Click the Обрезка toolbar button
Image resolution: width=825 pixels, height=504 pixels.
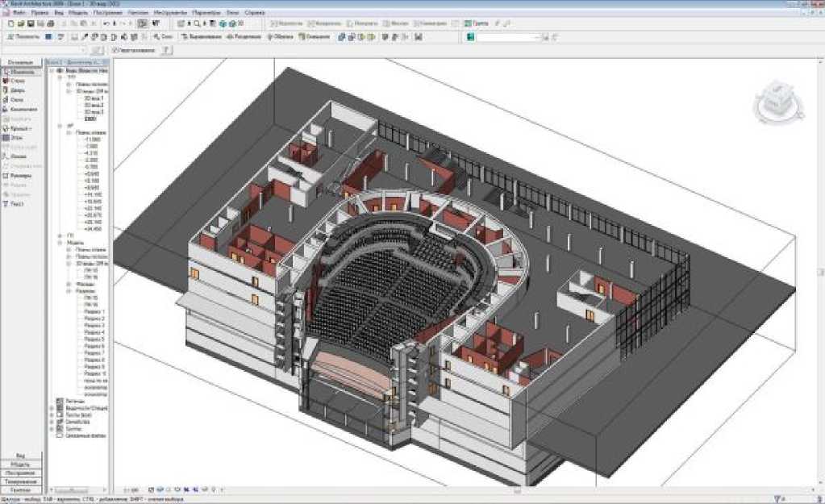pyautogui.click(x=281, y=37)
